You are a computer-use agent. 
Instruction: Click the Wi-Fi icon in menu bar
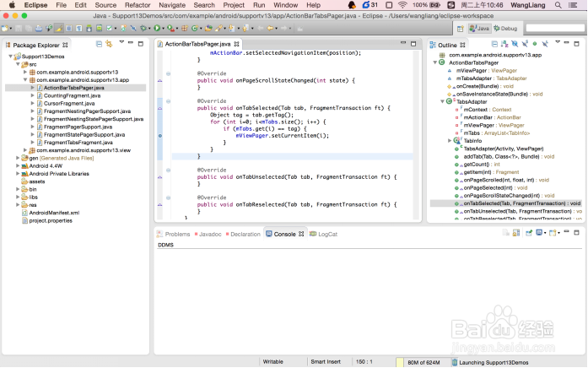click(402, 5)
